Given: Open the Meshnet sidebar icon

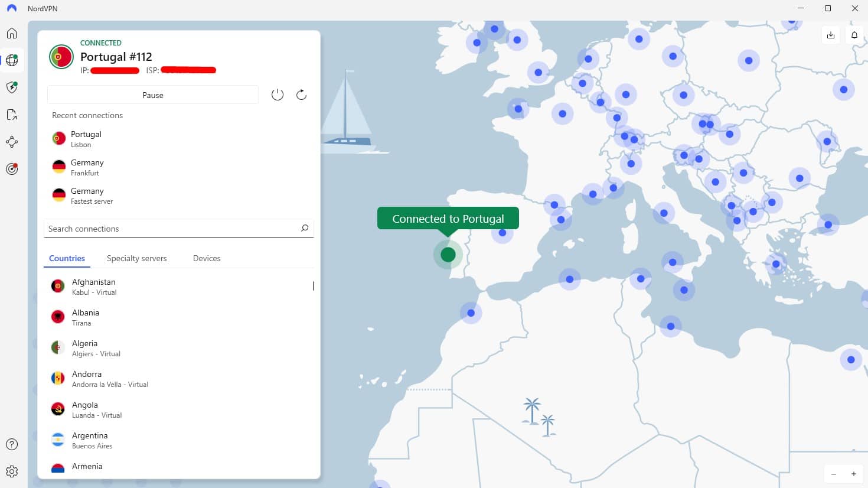Looking at the screenshot, I should 12,142.
